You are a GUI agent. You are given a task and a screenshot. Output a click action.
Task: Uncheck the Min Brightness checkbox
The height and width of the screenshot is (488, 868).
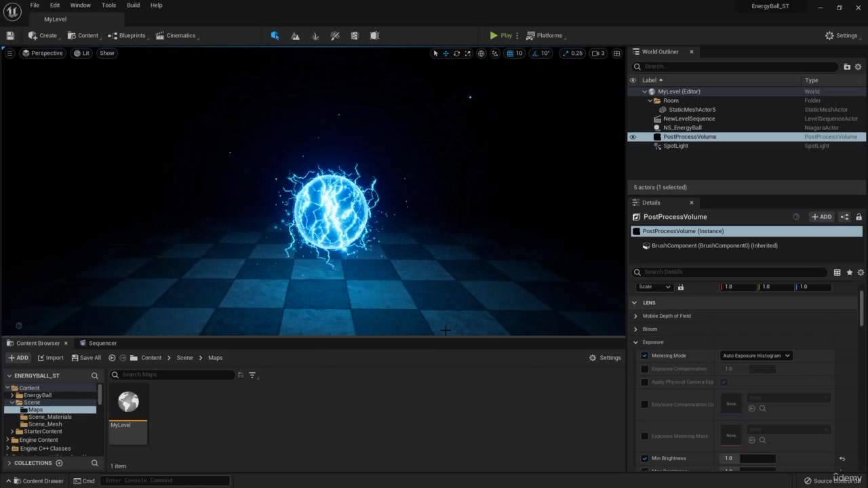coord(645,458)
